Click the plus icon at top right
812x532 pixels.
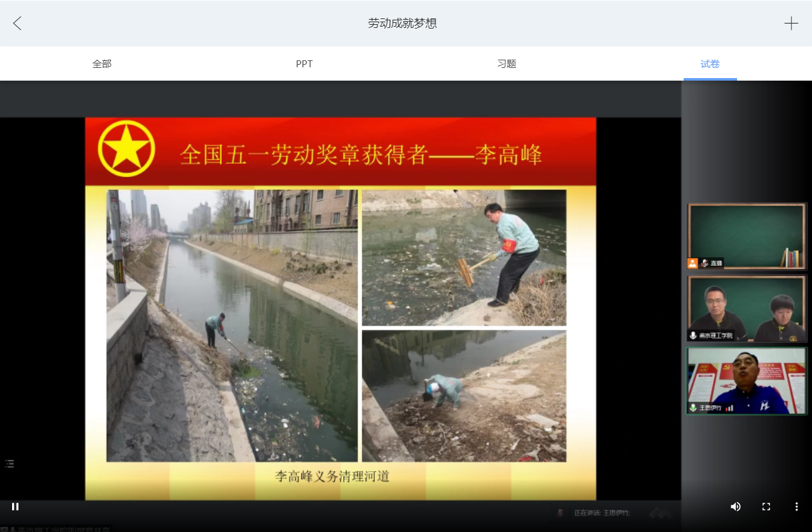click(790, 23)
